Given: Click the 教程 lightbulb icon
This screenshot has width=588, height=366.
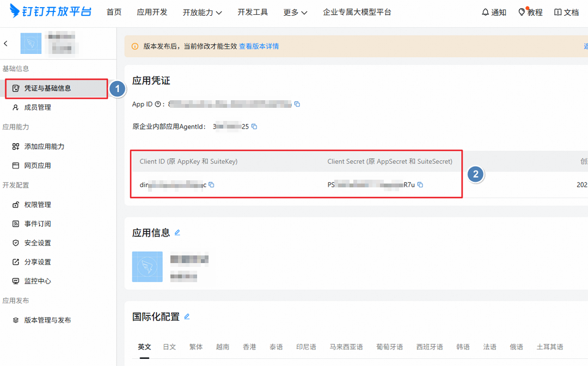Looking at the screenshot, I should pos(522,13).
